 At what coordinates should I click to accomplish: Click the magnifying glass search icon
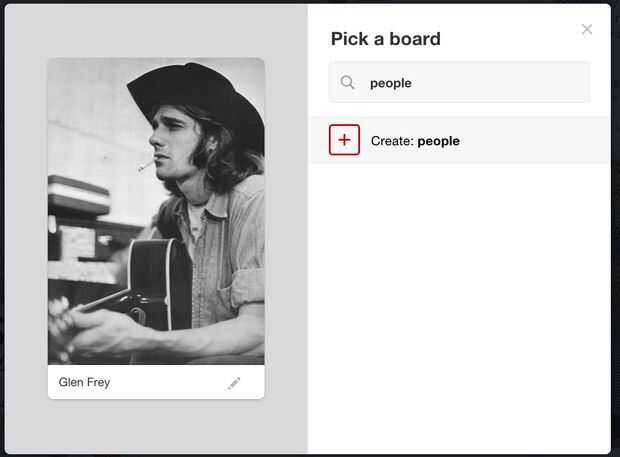[x=348, y=83]
